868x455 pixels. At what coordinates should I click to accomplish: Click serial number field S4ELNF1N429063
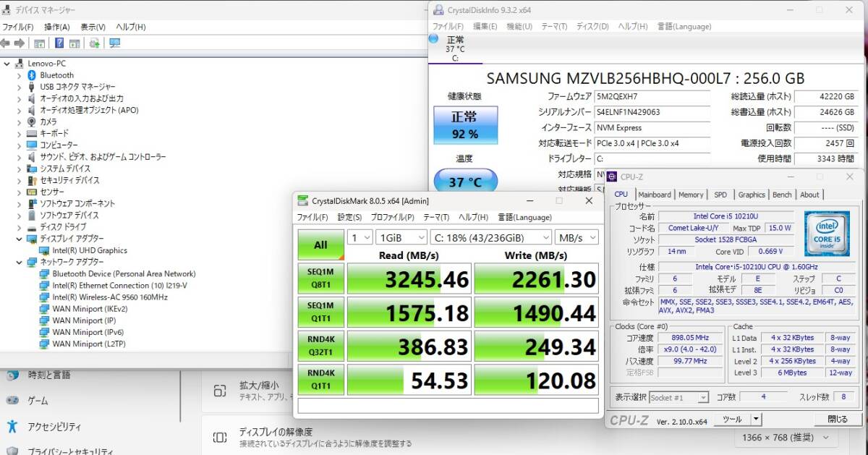point(651,112)
